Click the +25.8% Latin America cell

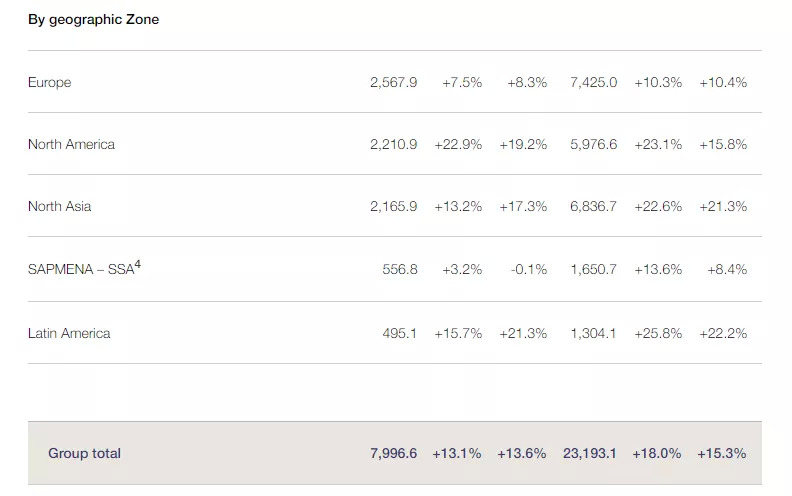(x=658, y=334)
